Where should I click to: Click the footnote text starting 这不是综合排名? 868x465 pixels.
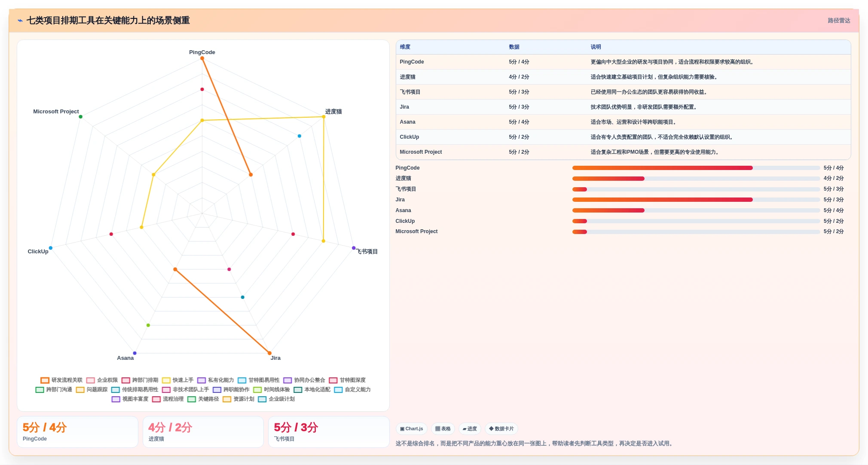click(x=535, y=444)
